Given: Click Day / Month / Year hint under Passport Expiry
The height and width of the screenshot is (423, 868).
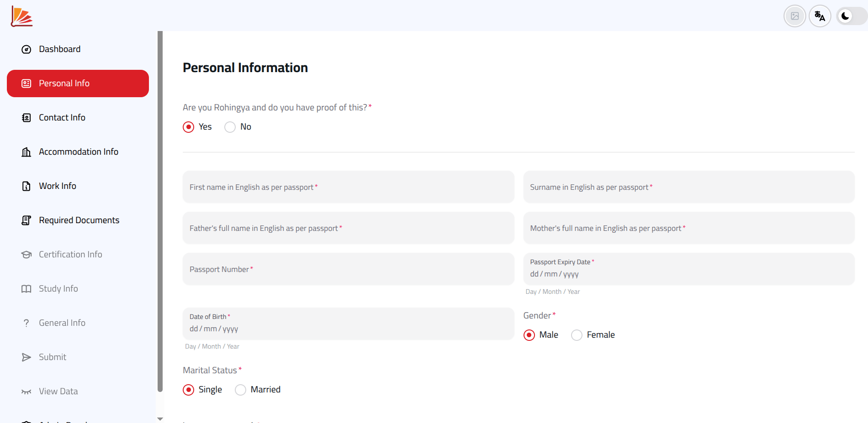Looking at the screenshot, I should [x=553, y=292].
